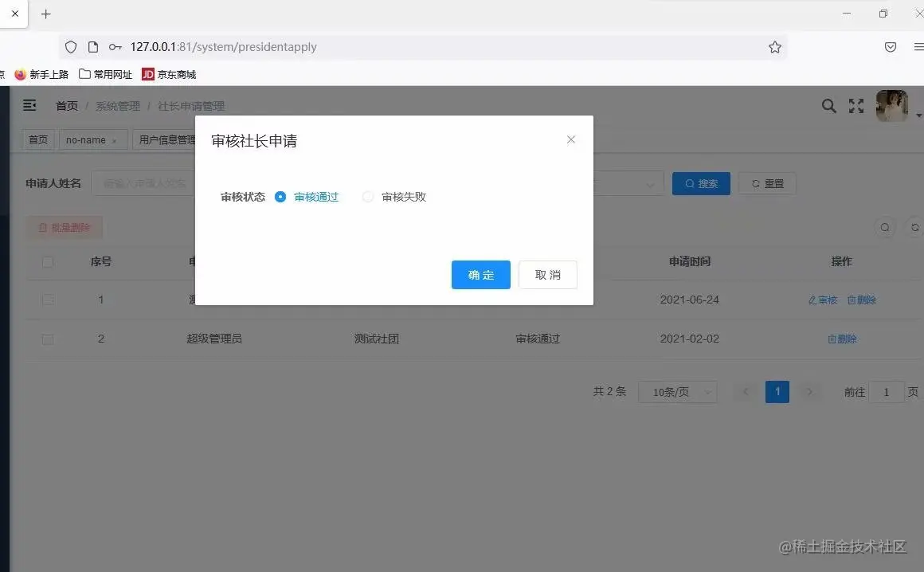Open the 京东商城 bookmark

[169, 74]
